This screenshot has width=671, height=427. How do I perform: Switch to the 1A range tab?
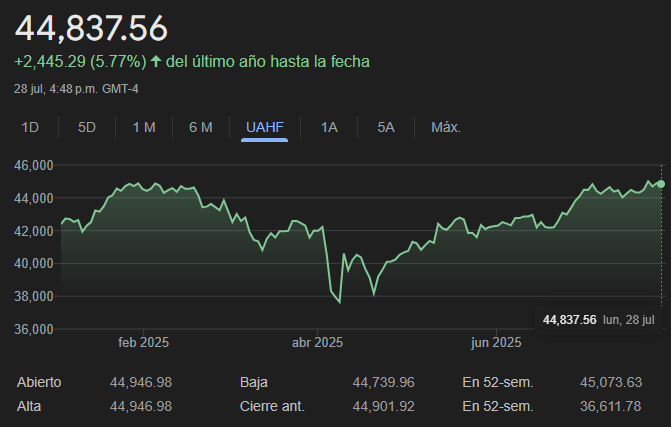point(329,127)
